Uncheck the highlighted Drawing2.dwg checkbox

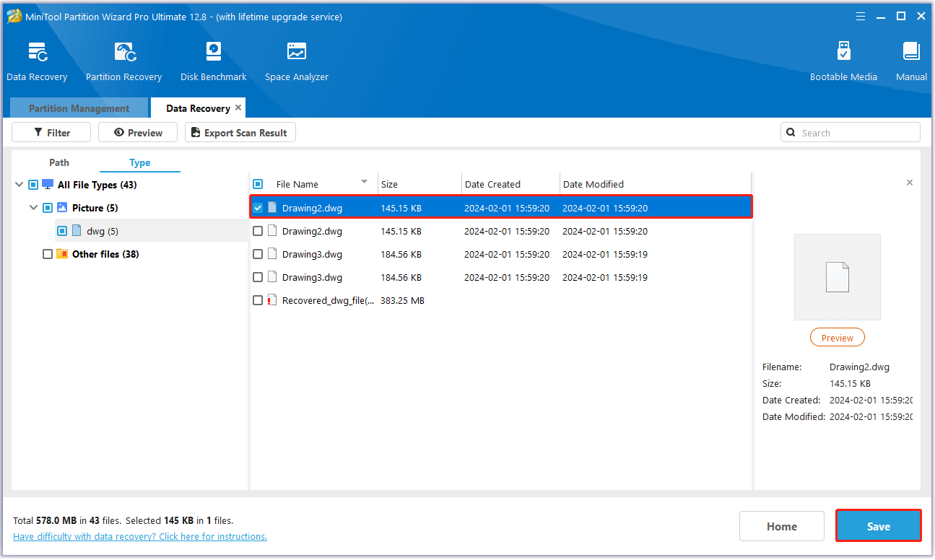click(x=258, y=208)
